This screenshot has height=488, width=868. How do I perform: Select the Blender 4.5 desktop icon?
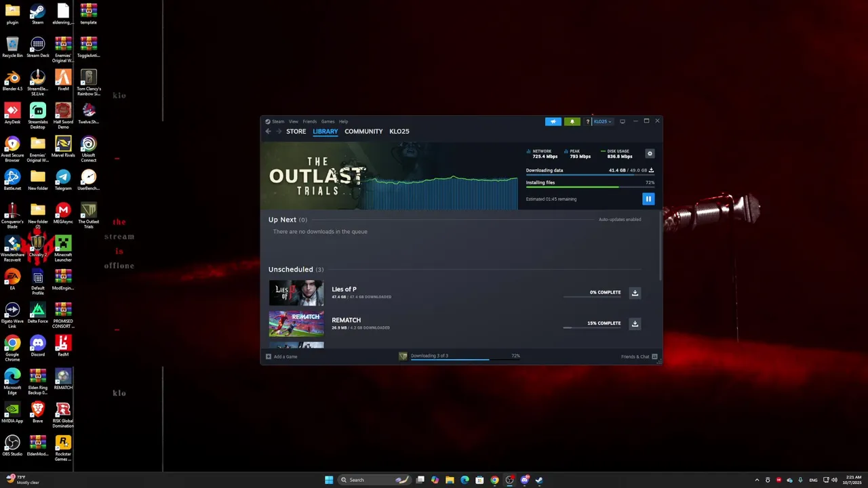pyautogui.click(x=12, y=81)
